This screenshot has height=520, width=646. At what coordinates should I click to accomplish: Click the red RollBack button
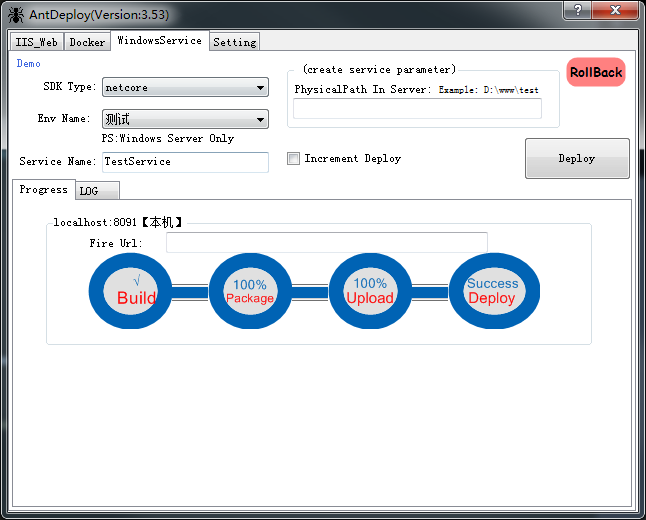coord(596,72)
